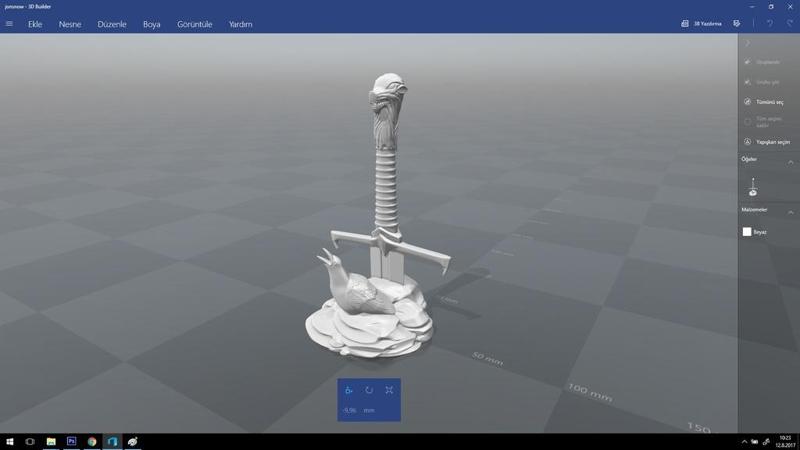
Task: Click the undo arrow icon
Action: [x=769, y=23]
